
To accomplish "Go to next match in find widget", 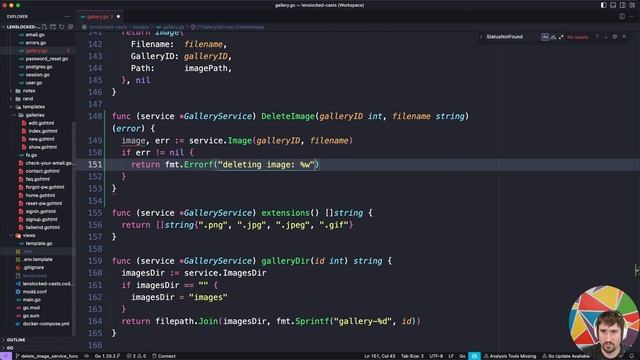I will 606,37.
